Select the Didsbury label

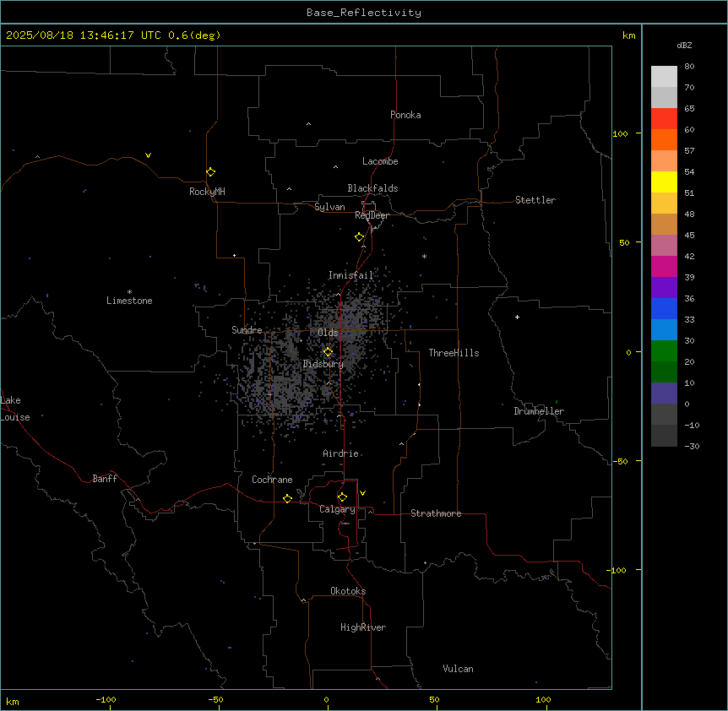tap(323, 364)
